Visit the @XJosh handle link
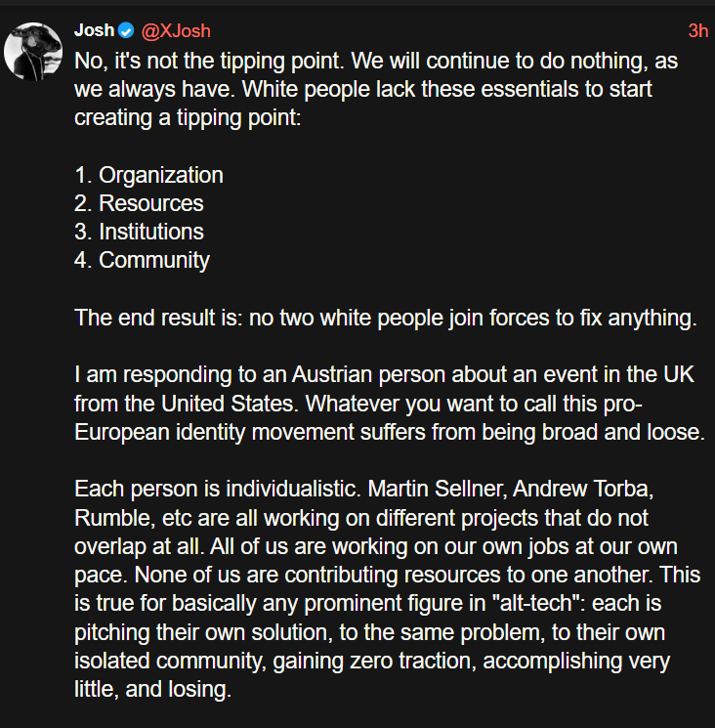Image resolution: width=715 pixels, height=728 pixels. (176, 31)
